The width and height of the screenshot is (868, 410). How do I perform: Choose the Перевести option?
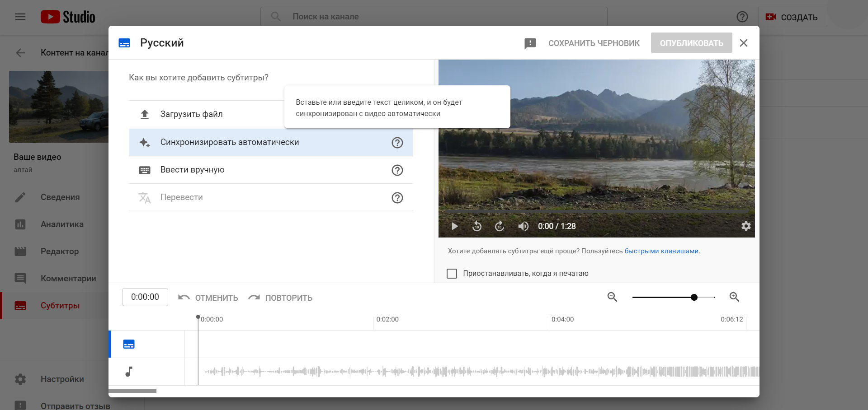(x=271, y=197)
